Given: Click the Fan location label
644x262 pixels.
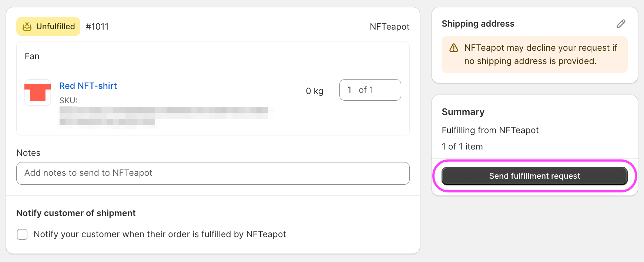Looking at the screenshot, I should [32, 56].
